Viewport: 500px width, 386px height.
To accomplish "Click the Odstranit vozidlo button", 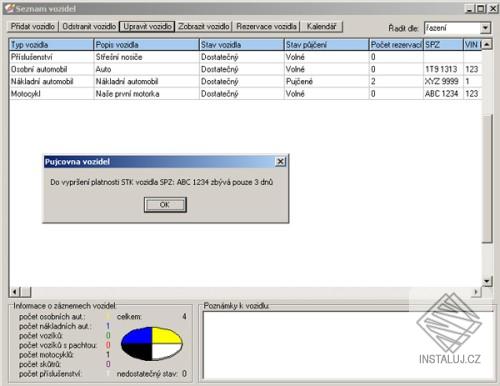I will pos(89,26).
